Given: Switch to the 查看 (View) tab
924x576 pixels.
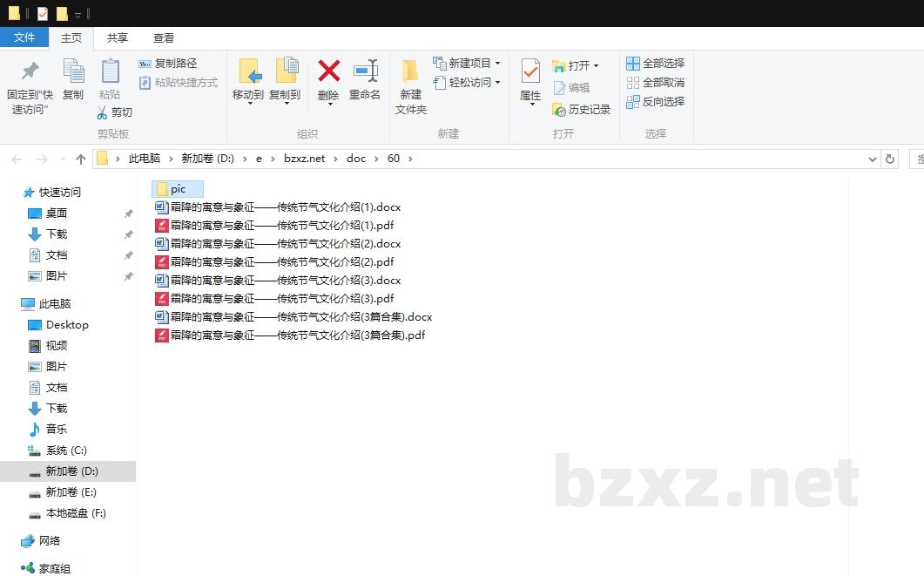Looking at the screenshot, I should [x=164, y=38].
